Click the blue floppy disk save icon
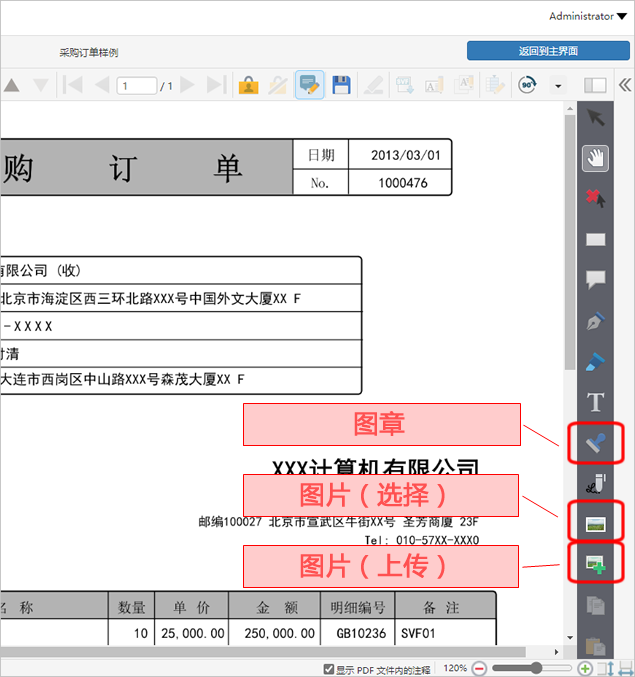This screenshot has height=677, width=635. coord(341,86)
